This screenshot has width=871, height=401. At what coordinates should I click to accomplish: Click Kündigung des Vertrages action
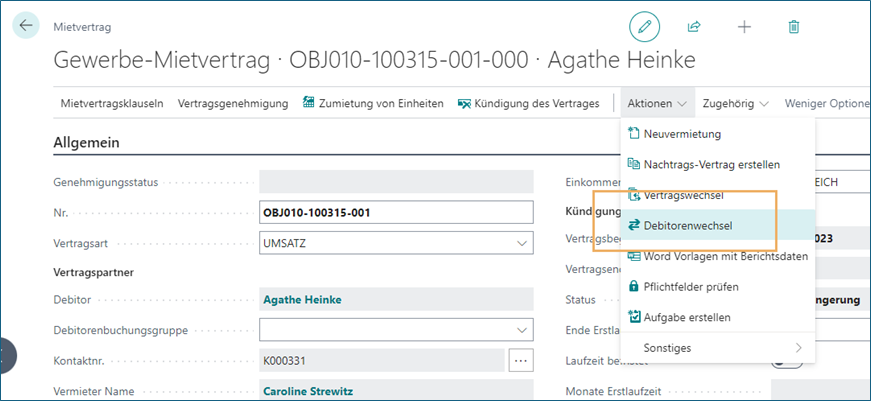[x=528, y=103]
